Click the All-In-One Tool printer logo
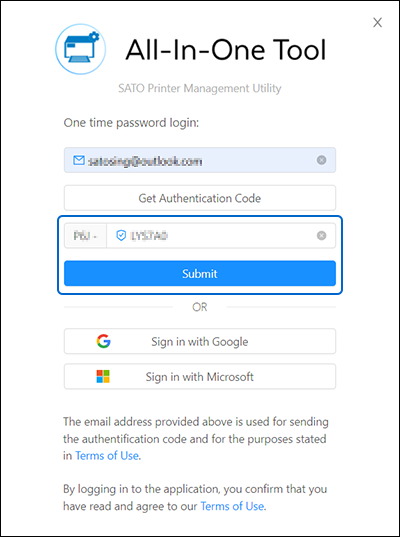 [80, 49]
